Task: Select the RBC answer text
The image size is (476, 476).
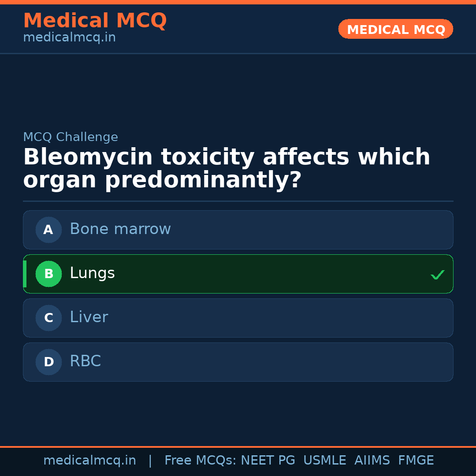Action: click(85, 361)
